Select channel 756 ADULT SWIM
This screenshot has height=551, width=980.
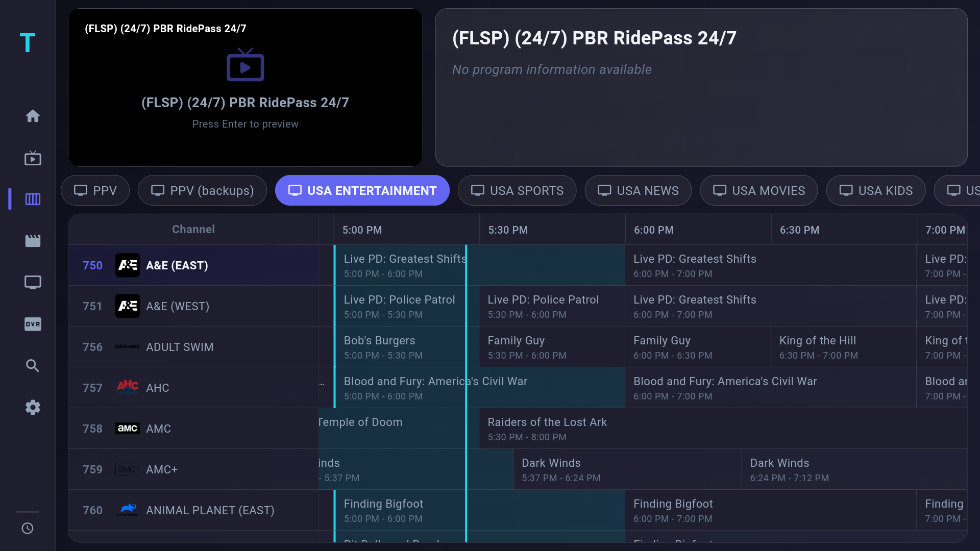[193, 347]
